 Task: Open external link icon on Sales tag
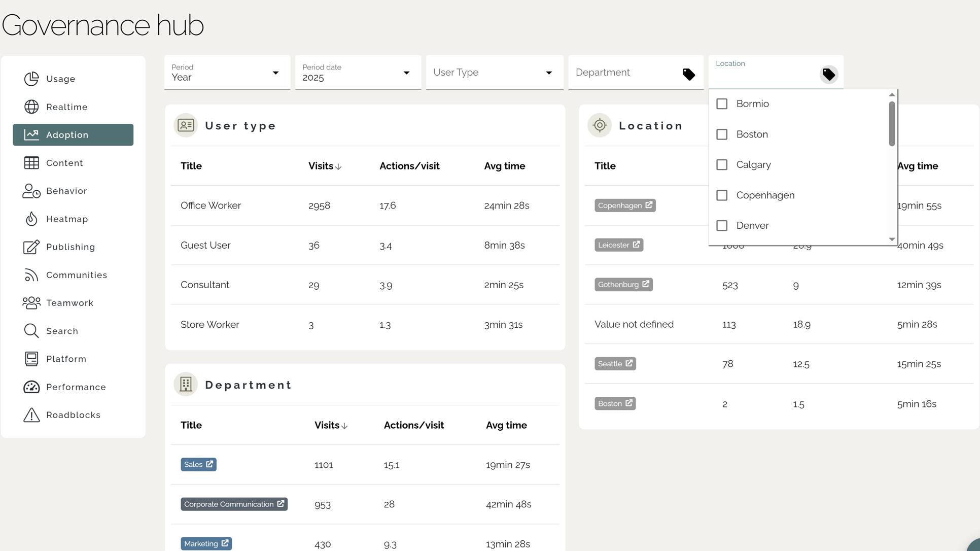pyautogui.click(x=209, y=464)
